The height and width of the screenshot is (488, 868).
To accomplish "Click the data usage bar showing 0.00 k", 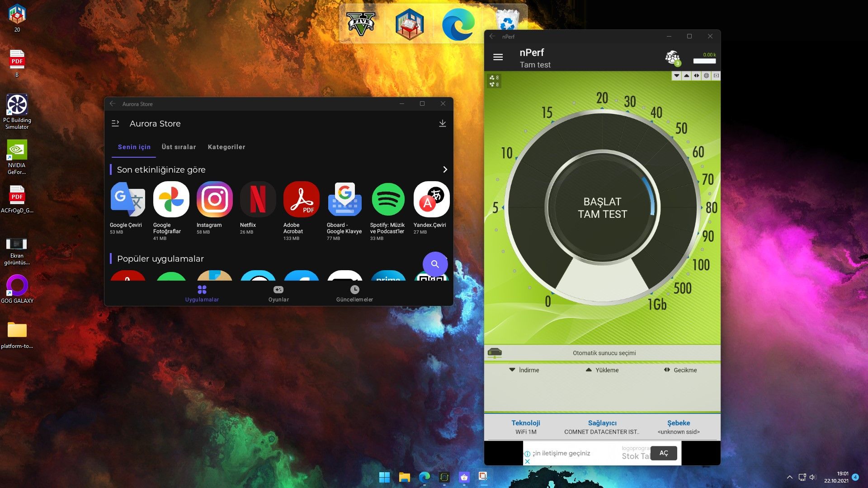I will coord(704,61).
